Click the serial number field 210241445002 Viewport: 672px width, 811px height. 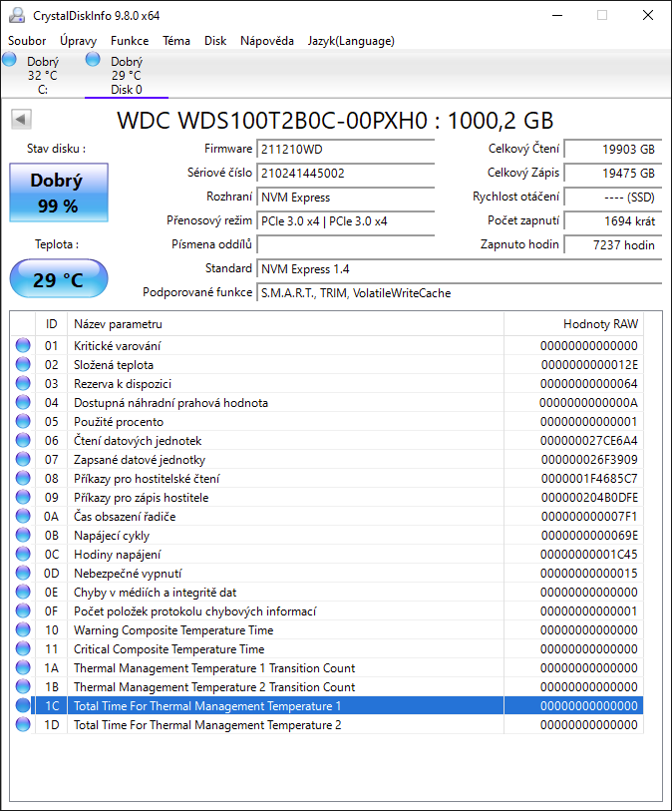[345, 174]
